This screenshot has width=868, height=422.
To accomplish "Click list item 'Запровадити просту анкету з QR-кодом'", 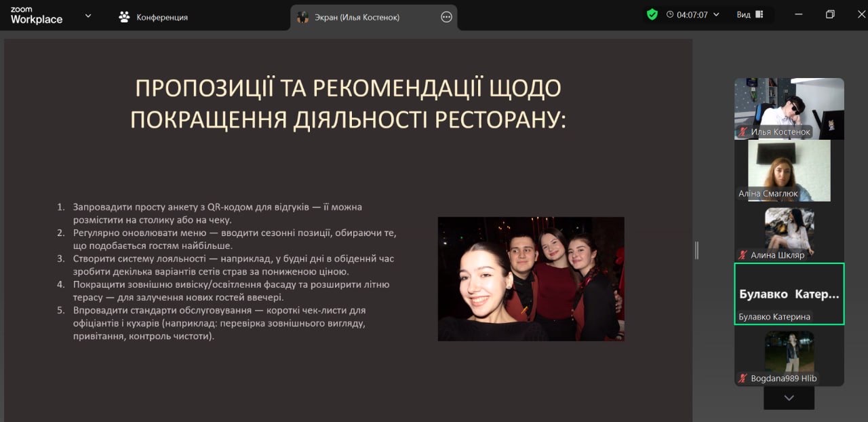I will coord(218,213).
